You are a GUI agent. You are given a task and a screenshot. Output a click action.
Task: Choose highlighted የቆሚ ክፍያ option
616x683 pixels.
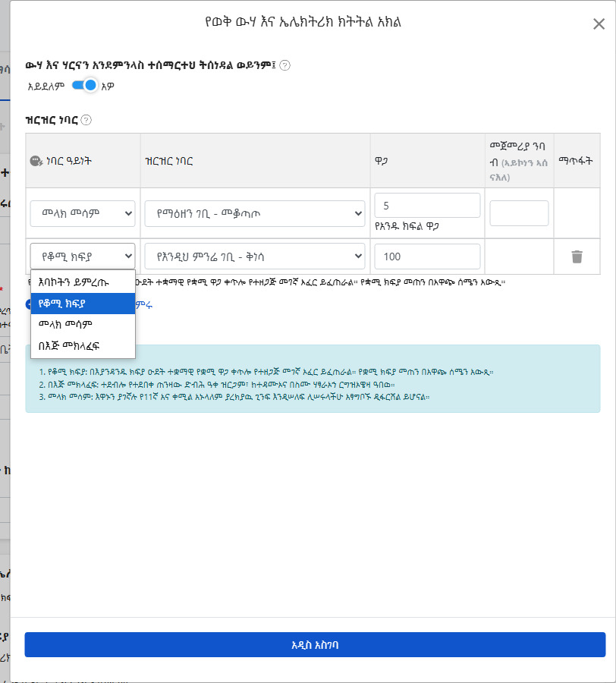(x=83, y=303)
